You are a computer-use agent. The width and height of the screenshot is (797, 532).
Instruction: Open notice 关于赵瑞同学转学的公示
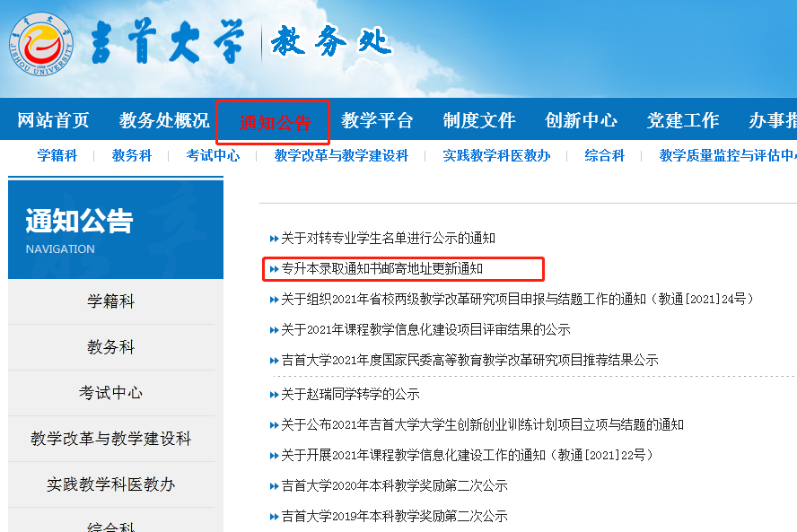click(x=350, y=395)
